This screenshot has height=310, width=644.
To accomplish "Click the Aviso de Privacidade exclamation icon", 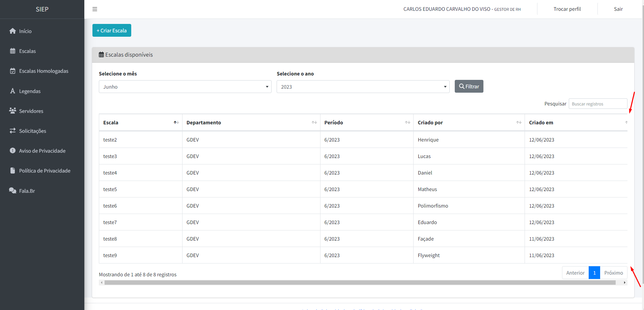I will [x=13, y=151].
